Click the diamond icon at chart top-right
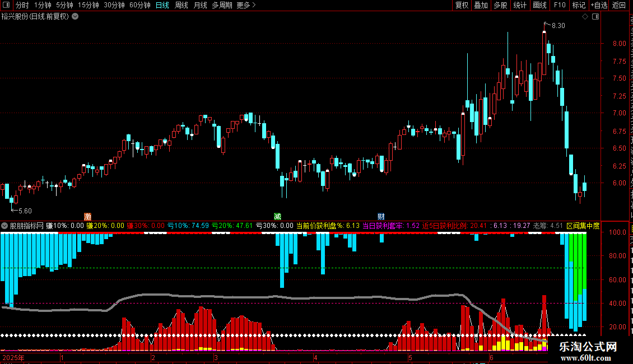Screen dimensions: 633x364 click(x=585, y=17)
